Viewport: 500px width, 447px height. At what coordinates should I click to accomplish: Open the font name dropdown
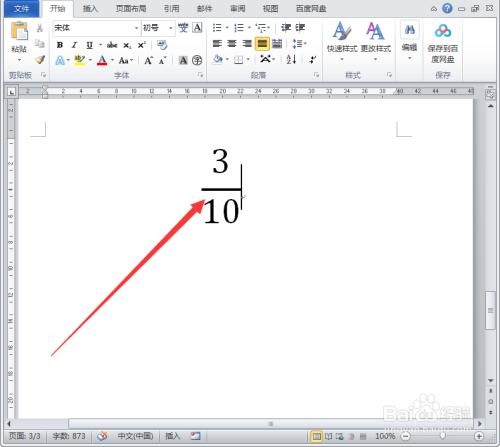pyautogui.click(x=136, y=28)
